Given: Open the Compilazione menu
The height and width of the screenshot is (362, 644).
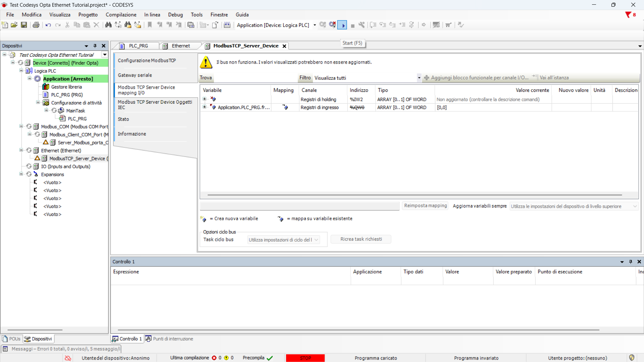Looking at the screenshot, I should (121, 15).
